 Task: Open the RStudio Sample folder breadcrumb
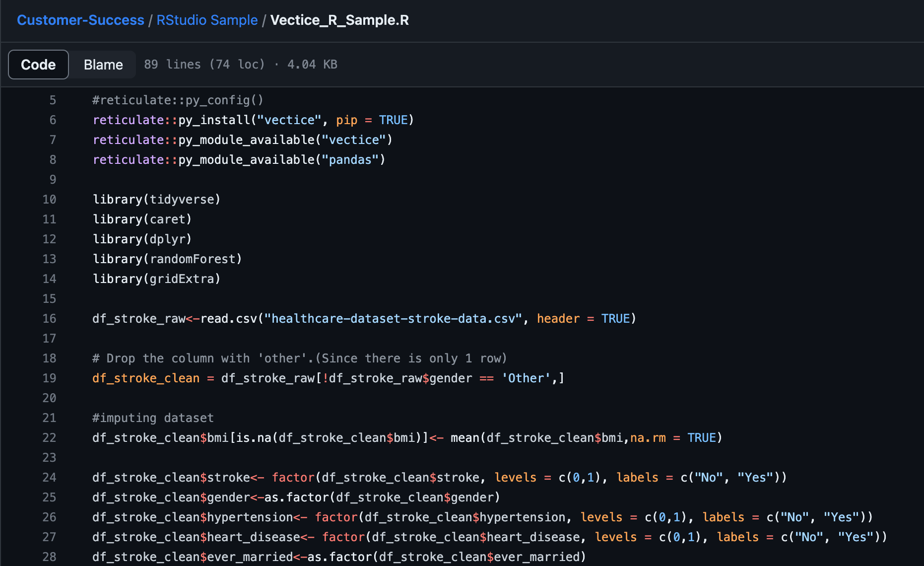pyautogui.click(x=207, y=20)
